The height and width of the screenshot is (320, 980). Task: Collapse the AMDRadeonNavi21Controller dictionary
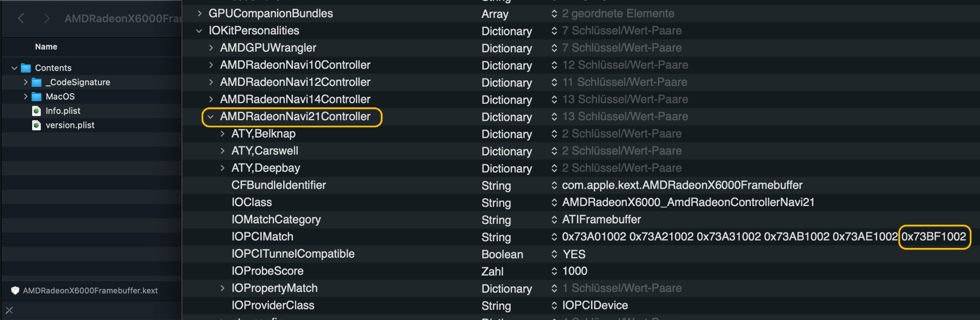(210, 117)
